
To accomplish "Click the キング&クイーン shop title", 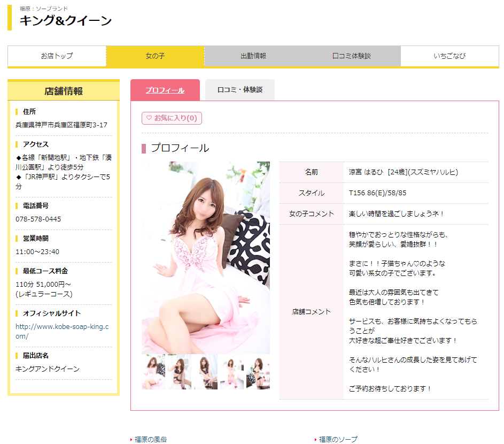I will coord(66,20).
